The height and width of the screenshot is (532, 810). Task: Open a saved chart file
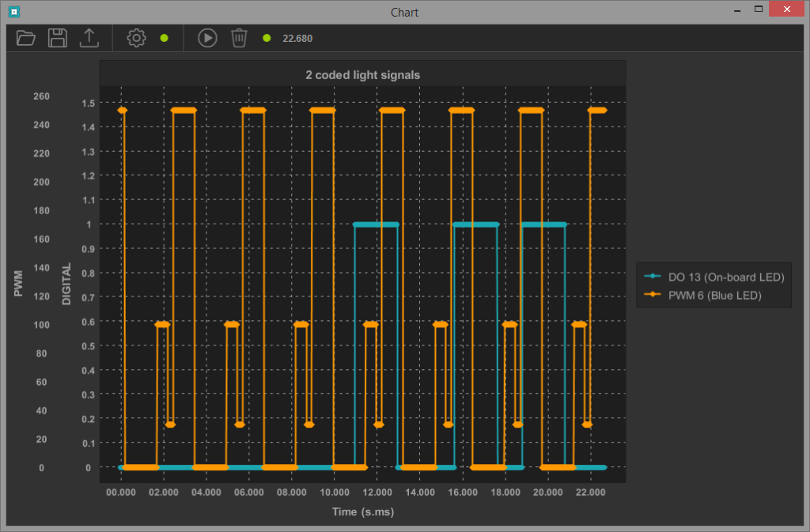[x=25, y=38]
